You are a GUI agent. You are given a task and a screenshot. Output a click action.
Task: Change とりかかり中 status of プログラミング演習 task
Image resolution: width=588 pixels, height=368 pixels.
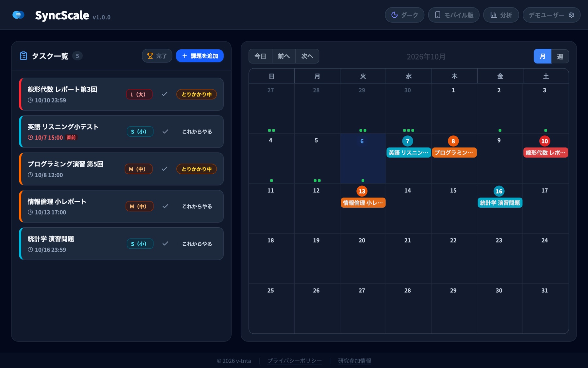pyautogui.click(x=197, y=169)
